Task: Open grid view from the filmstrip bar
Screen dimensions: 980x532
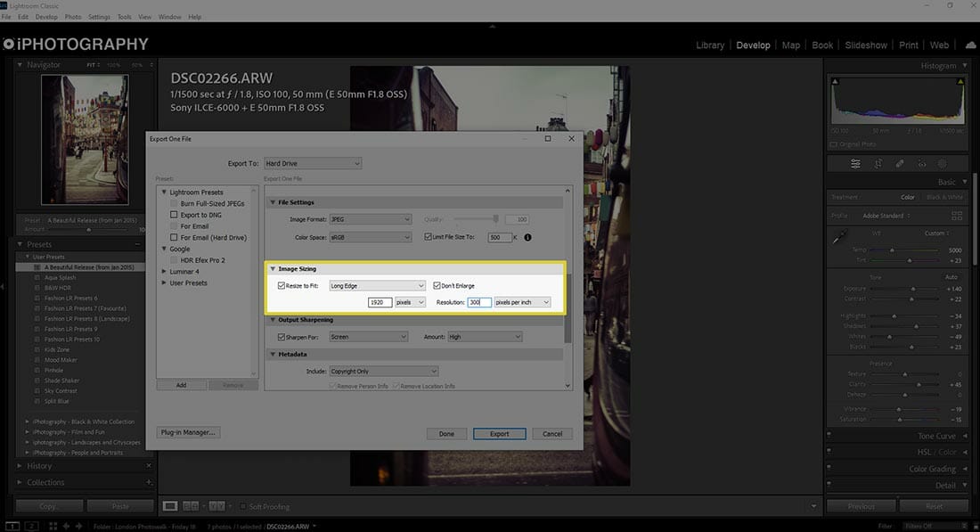Action: point(53,527)
